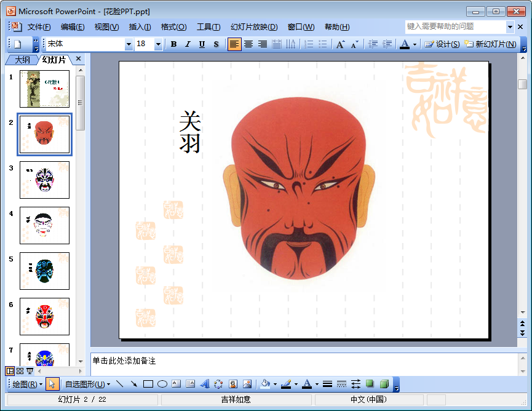Switch to slide sorter view
The height and width of the screenshot is (411, 532).
20,371
